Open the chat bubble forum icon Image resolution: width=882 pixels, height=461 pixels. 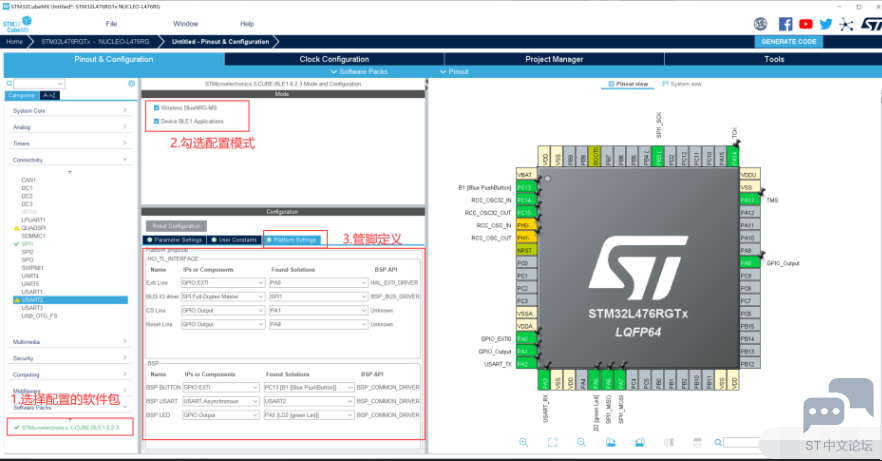point(838,405)
